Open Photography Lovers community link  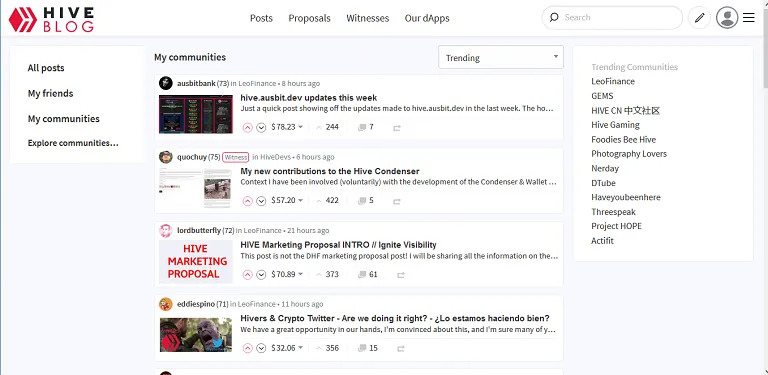pos(629,154)
